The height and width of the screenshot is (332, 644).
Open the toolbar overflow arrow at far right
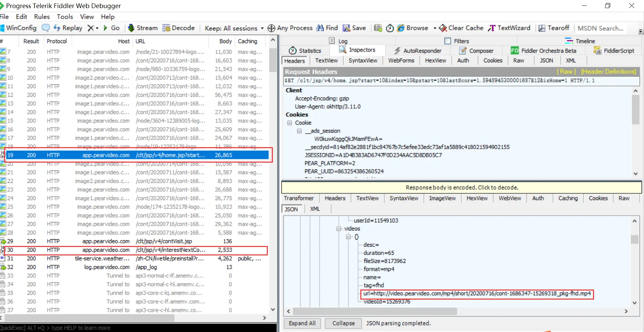[x=641, y=31]
